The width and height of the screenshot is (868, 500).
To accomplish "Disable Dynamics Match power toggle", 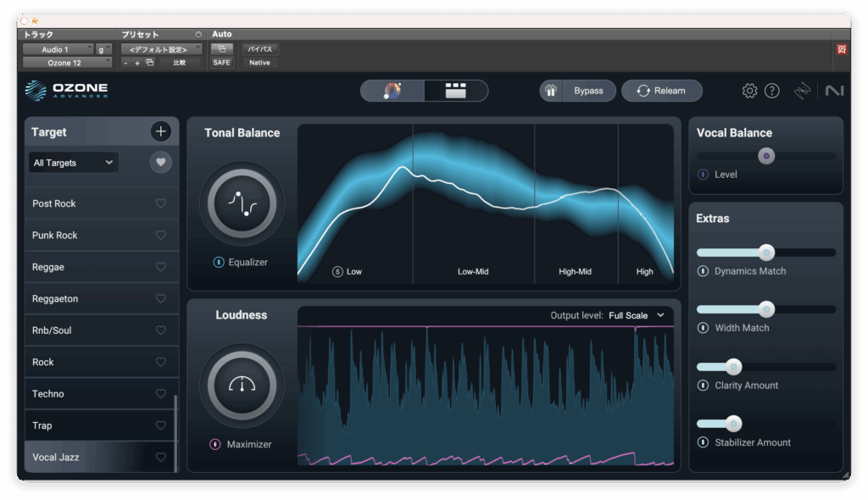I will click(703, 271).
